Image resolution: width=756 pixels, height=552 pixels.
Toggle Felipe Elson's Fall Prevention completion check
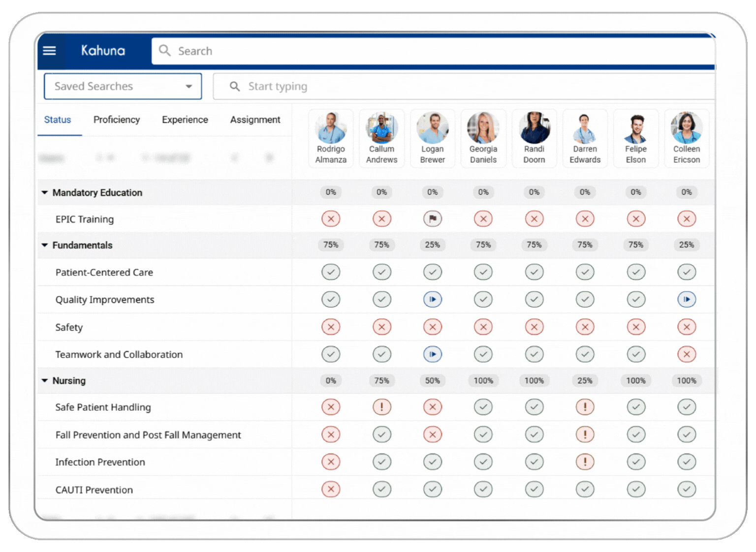point(636,434)
